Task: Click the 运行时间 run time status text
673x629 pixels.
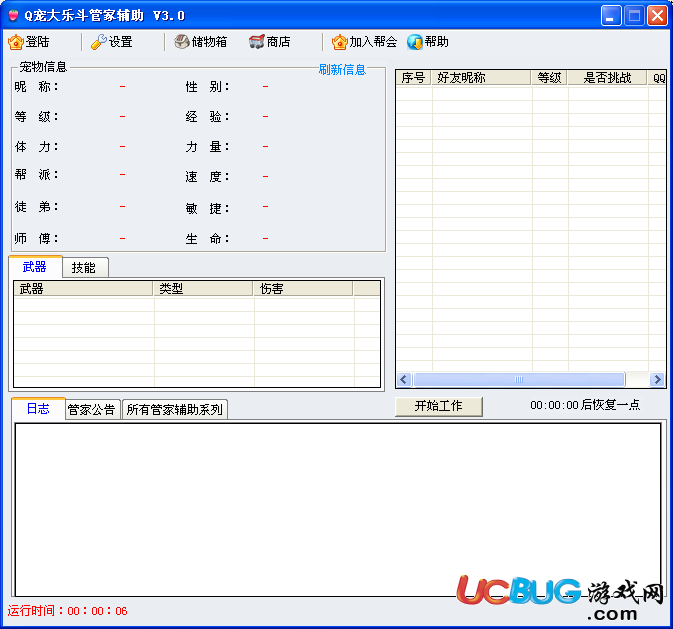Action: click(67, 611)
